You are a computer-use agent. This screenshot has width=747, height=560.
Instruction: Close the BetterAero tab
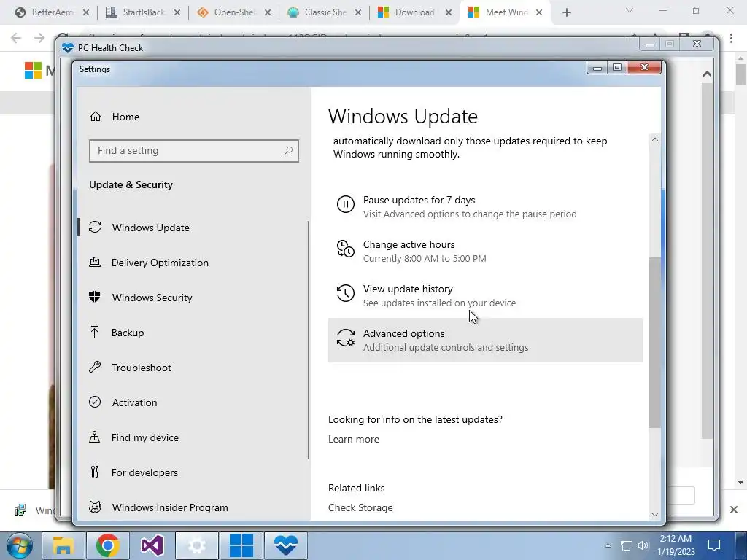(86, 13)
